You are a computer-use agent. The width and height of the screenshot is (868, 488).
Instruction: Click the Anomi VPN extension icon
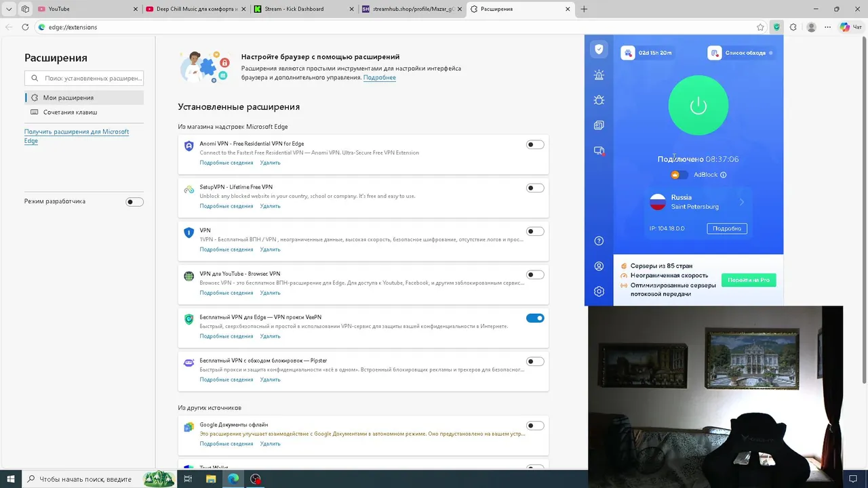(x=189, y=146)
